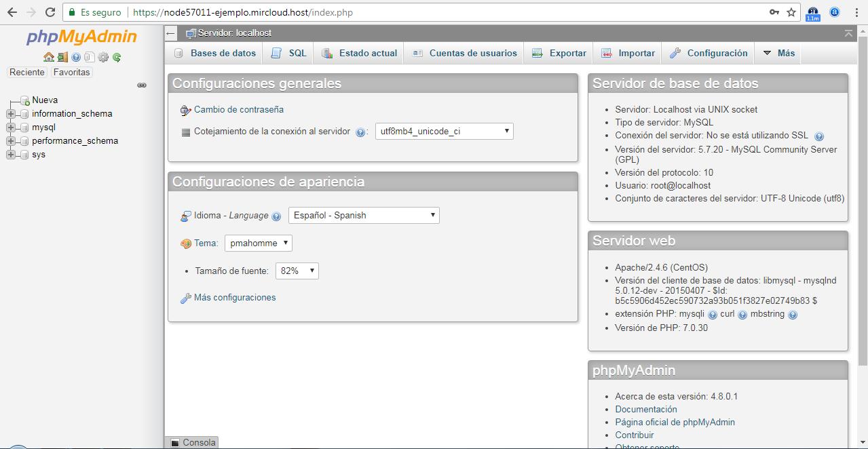Click the MySQL documentation pages icon in sidebar

pyautogui.click(x=89, y=58)
